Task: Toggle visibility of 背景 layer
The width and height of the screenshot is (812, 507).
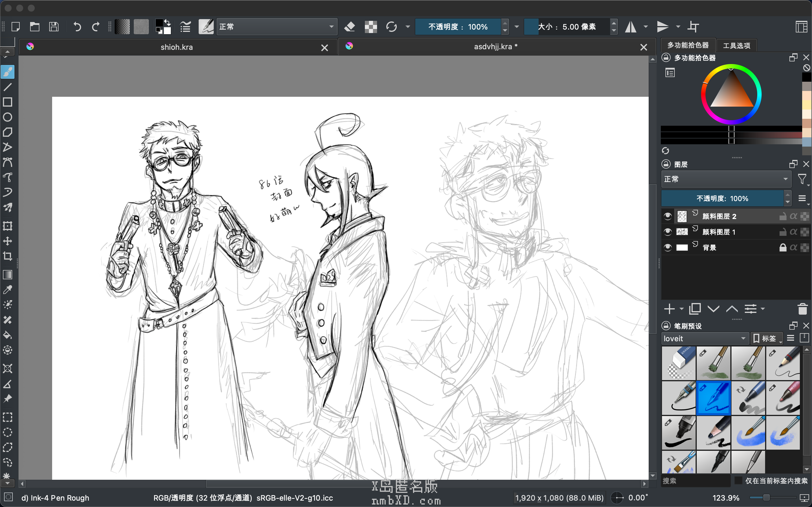Action: [x=667, y=247]
